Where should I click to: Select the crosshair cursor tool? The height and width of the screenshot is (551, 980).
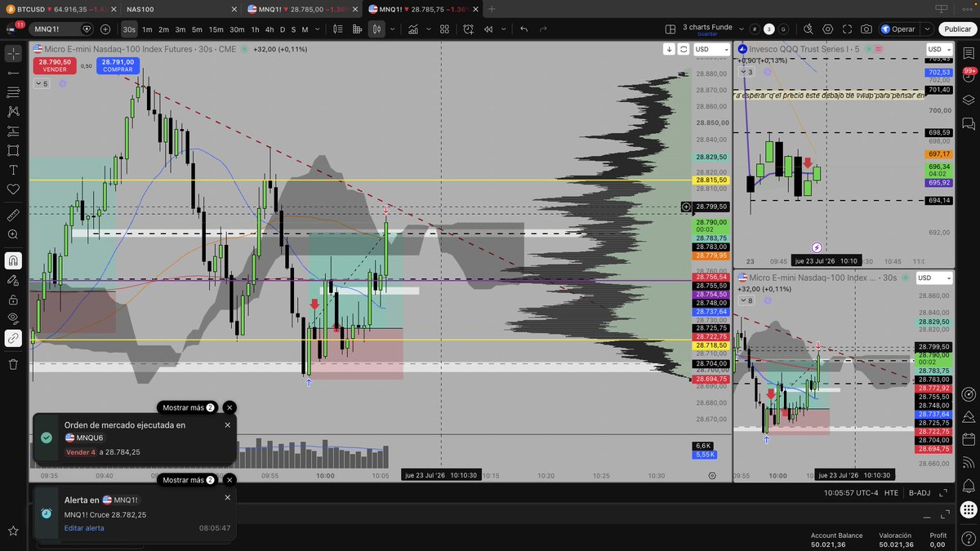[x=13, y=54]
